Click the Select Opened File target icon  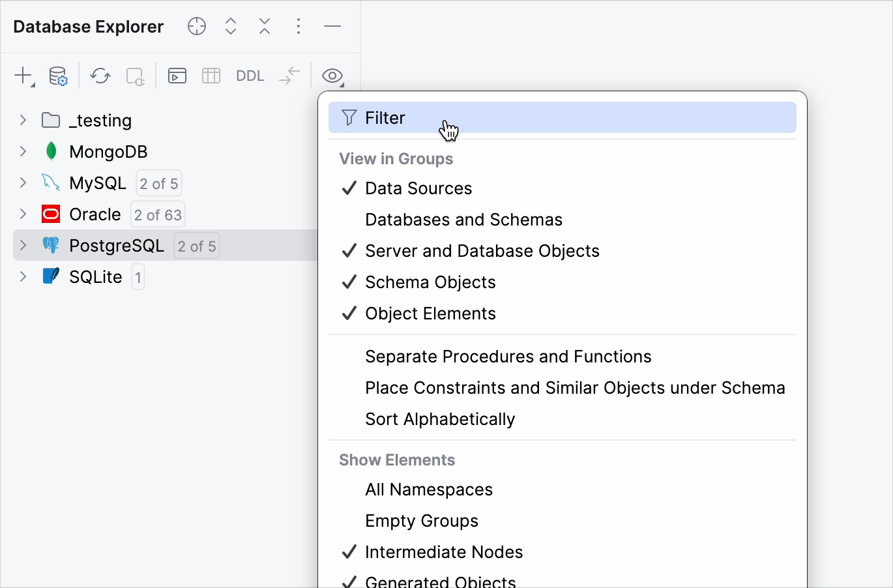196,26
